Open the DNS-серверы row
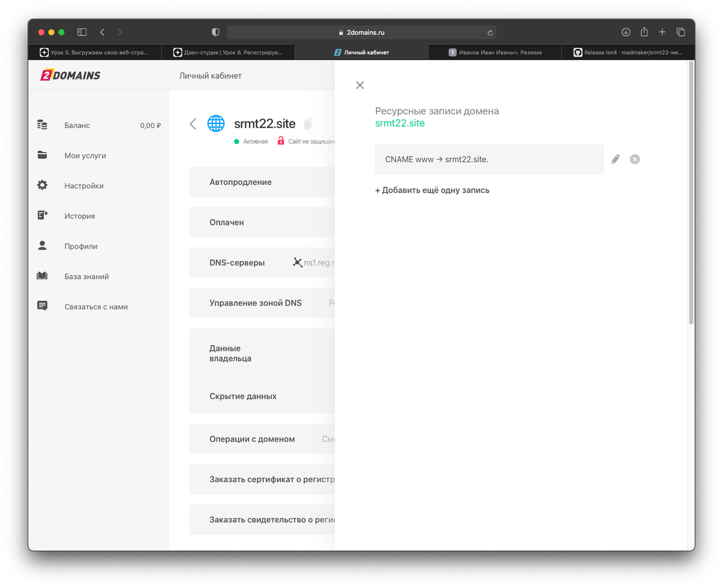The width and height of the screenshot is (723, 588). 261,263
